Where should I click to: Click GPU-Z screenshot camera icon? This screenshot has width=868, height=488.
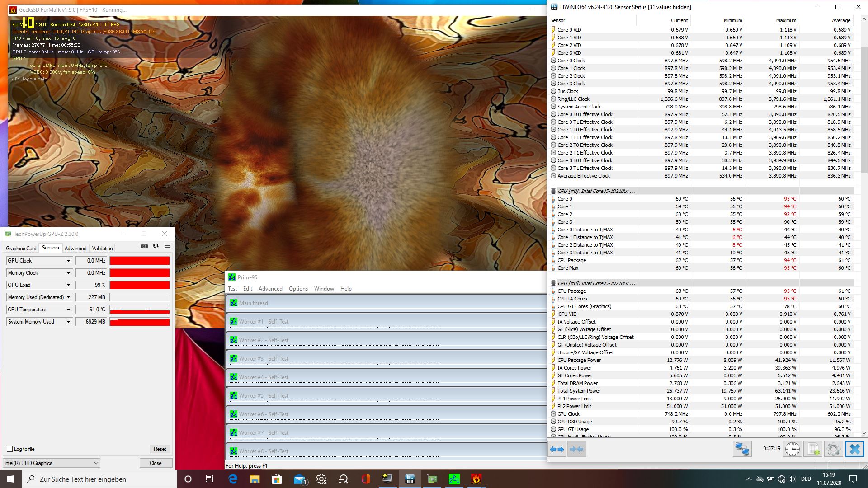point(144,246)
